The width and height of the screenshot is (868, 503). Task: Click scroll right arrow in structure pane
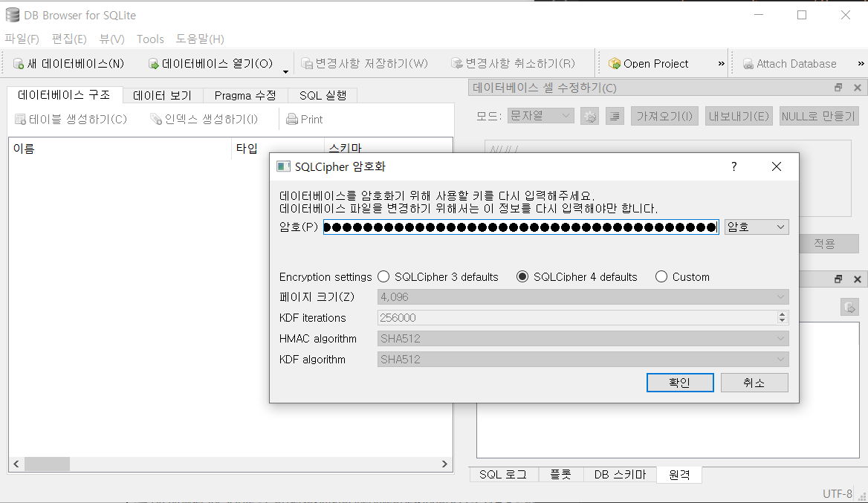point(444,464)
